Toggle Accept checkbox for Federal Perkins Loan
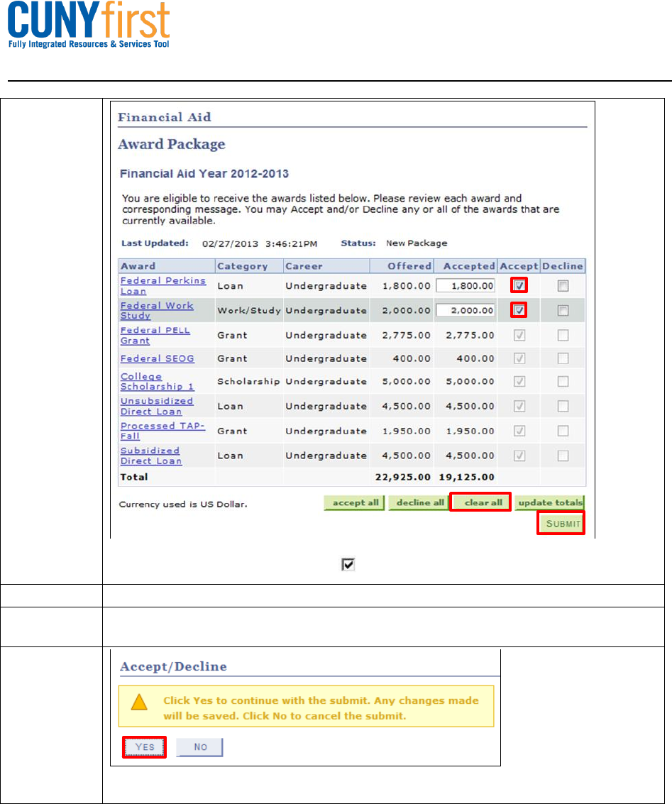The height and width of the screenshot is (804, 672). [x=519, y=285]
